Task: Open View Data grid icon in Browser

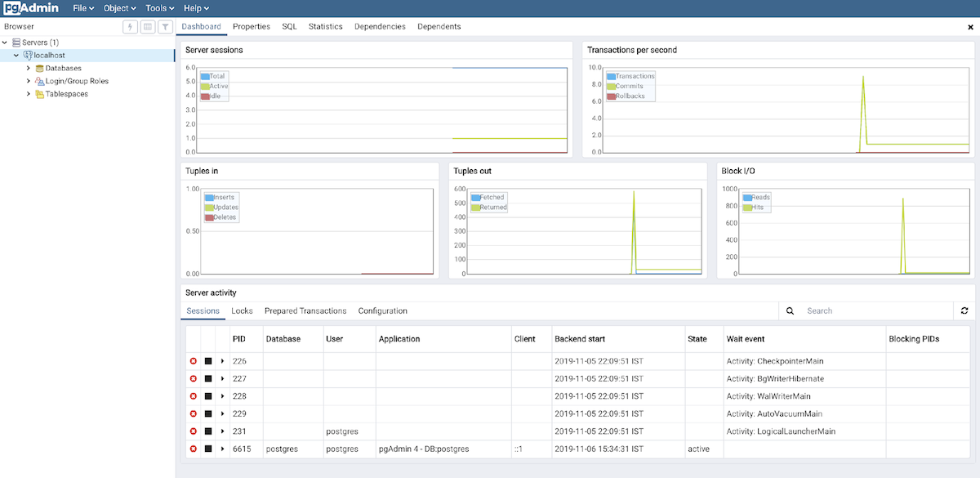Action: [x=148, y=27]
